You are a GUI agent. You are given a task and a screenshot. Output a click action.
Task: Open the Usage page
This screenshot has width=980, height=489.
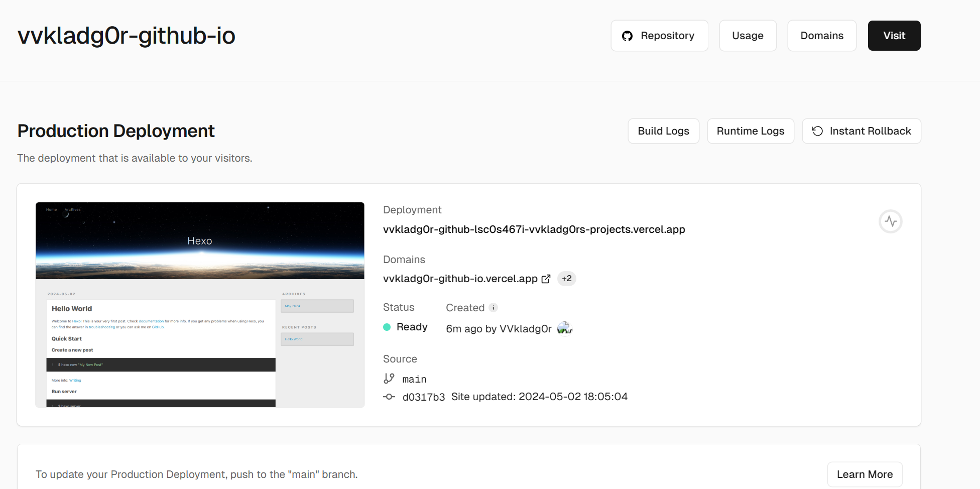pos(748,36)
